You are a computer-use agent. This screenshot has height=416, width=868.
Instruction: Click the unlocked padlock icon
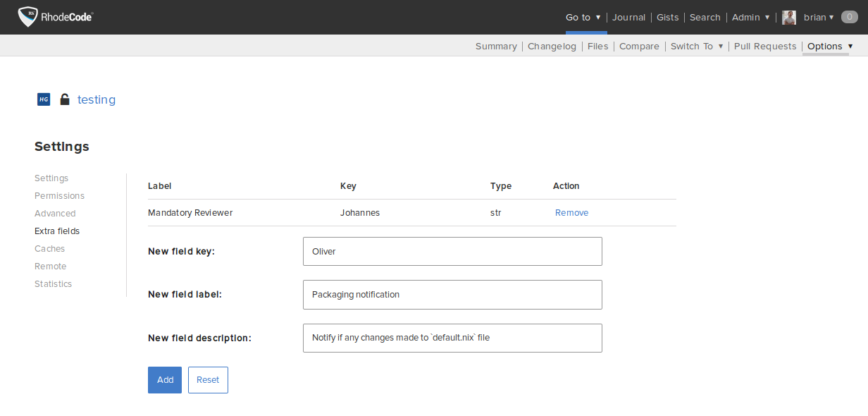point(65,99)
